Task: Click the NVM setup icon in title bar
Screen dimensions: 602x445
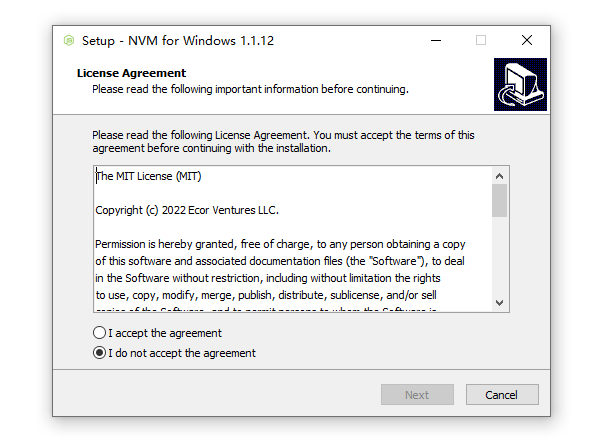Action: [68, 41]
